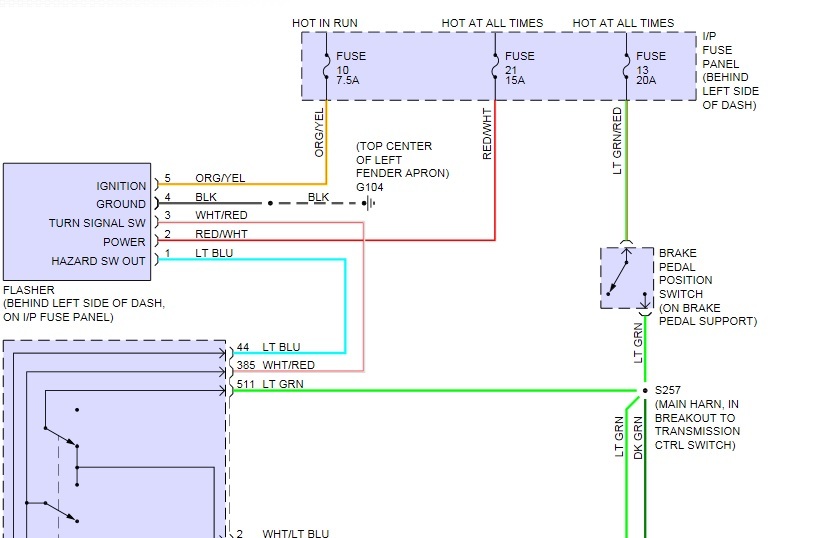Viewport: 824px width, 538px height.
Task: Click the G104 ground symbol
Action: coord(369,203)
